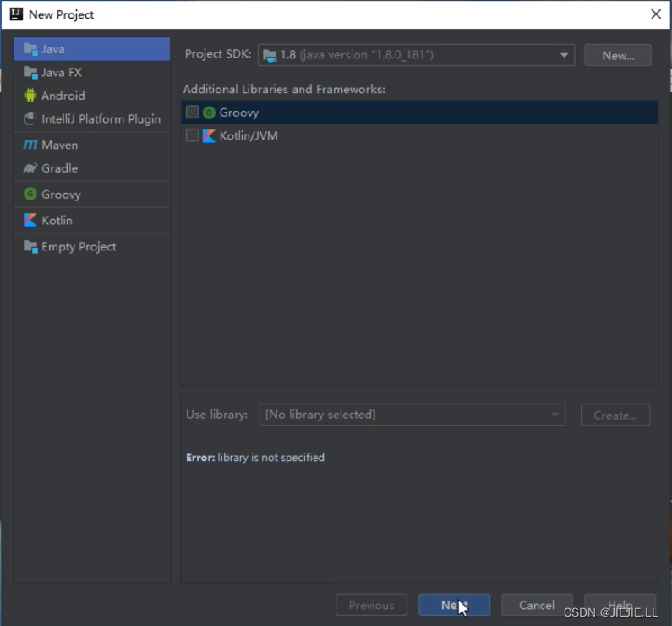Click the Groovy green circle icon in sidebar

30,195
